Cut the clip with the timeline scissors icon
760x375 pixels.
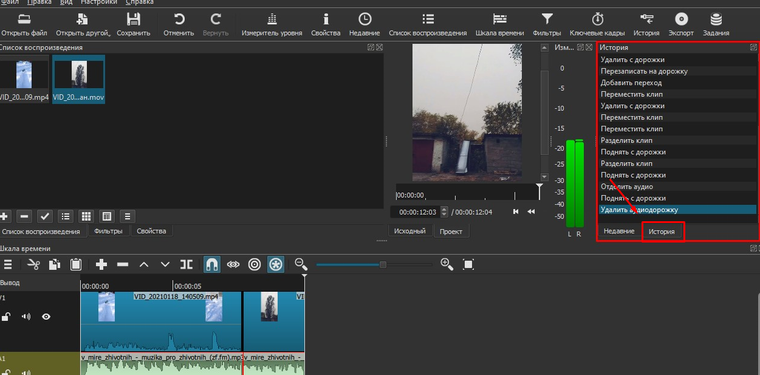(x=33, y=265)
